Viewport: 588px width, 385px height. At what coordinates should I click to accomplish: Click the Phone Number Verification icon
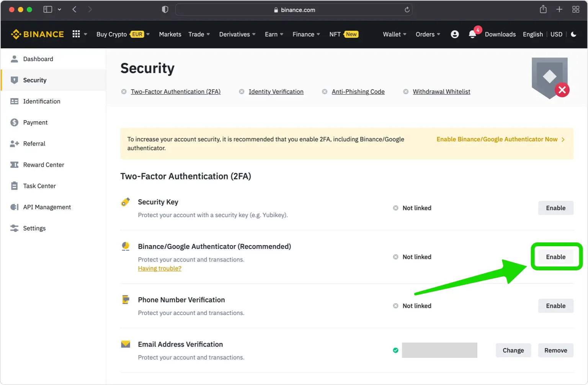point(126,299)
